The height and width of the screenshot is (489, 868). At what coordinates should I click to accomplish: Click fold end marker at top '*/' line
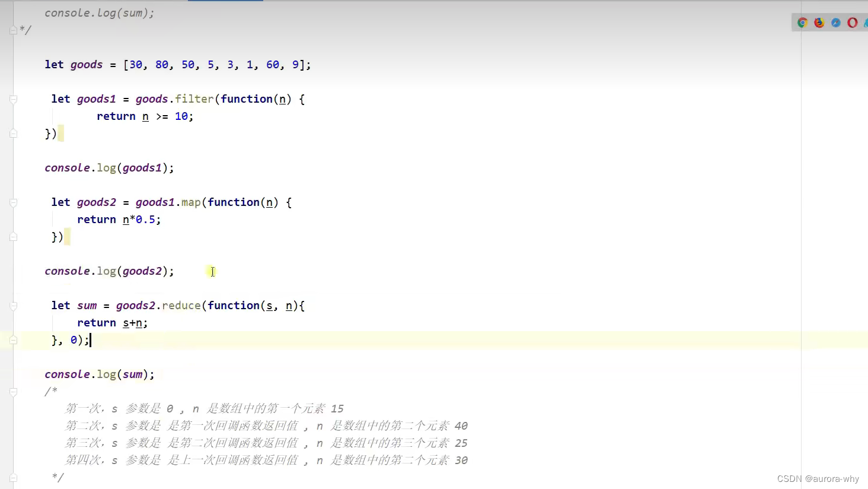tap(13, 30)
